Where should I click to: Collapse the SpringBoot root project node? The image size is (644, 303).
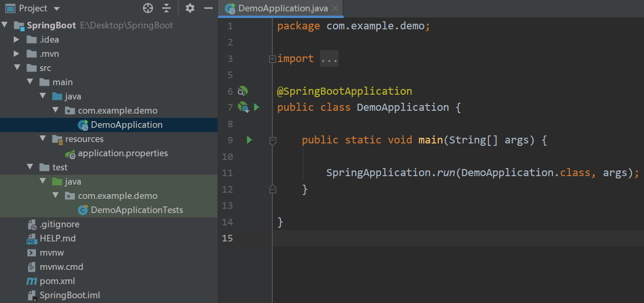point(5,25)
